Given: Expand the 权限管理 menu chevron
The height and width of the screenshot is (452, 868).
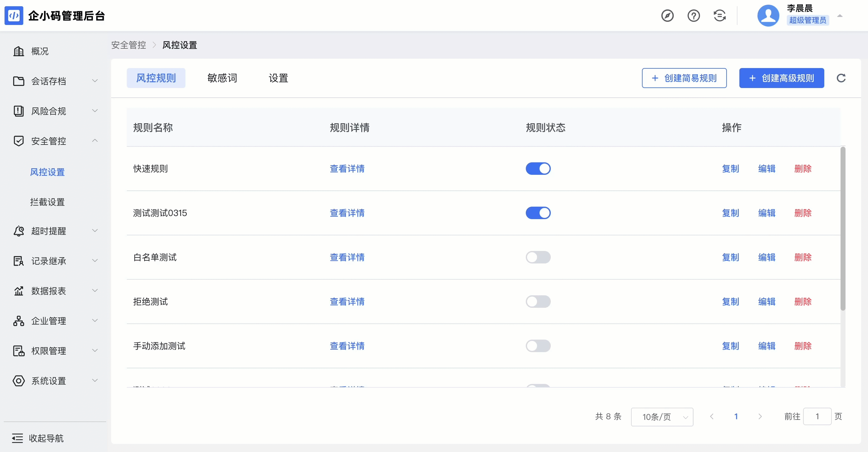Looking at the screenshot, I should pos(95,351).
